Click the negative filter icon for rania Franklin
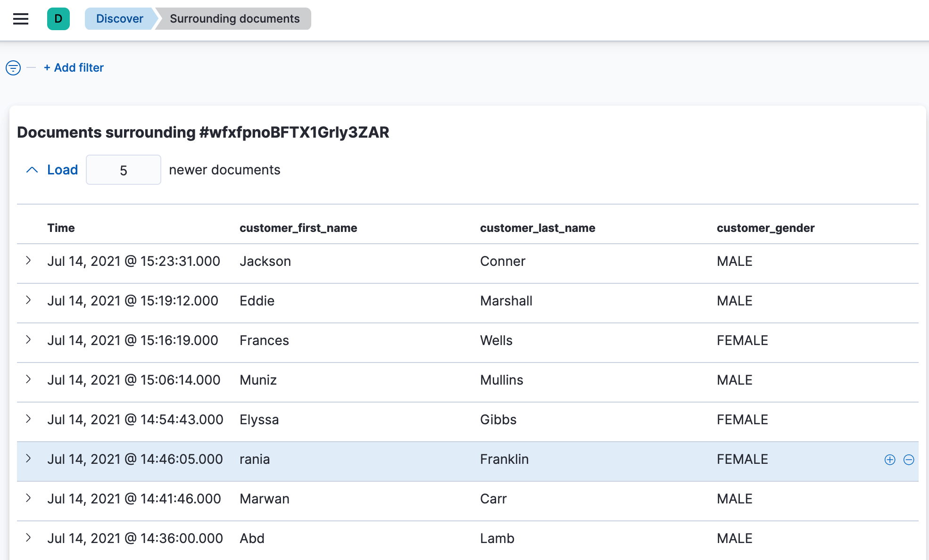Viewport: 929px width, 560px height. point(909,459)
